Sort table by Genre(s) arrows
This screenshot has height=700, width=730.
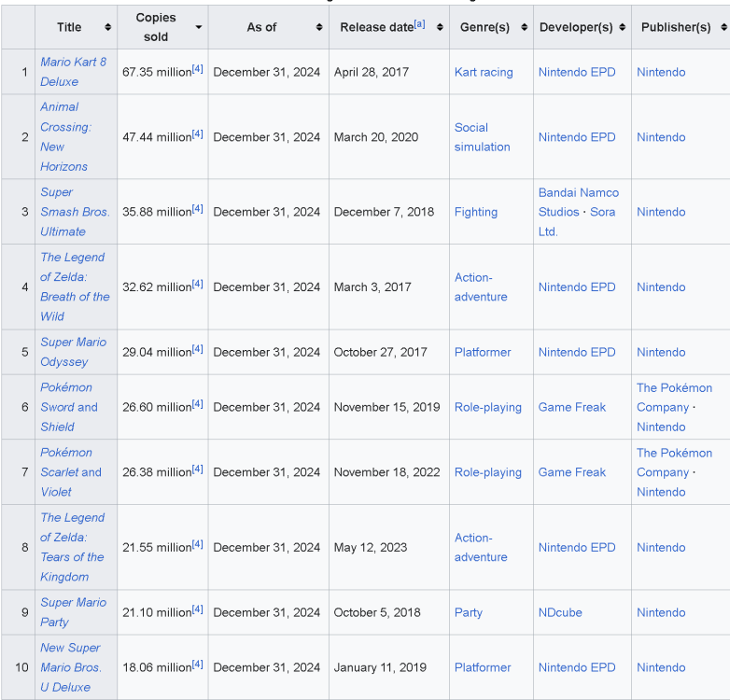(x=525, y=27)
